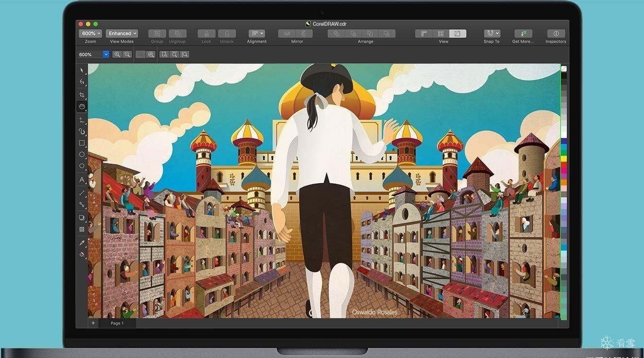Click the Zoom to Page Width icon
The height and width of the screenshot is (358, 644).
174,54
